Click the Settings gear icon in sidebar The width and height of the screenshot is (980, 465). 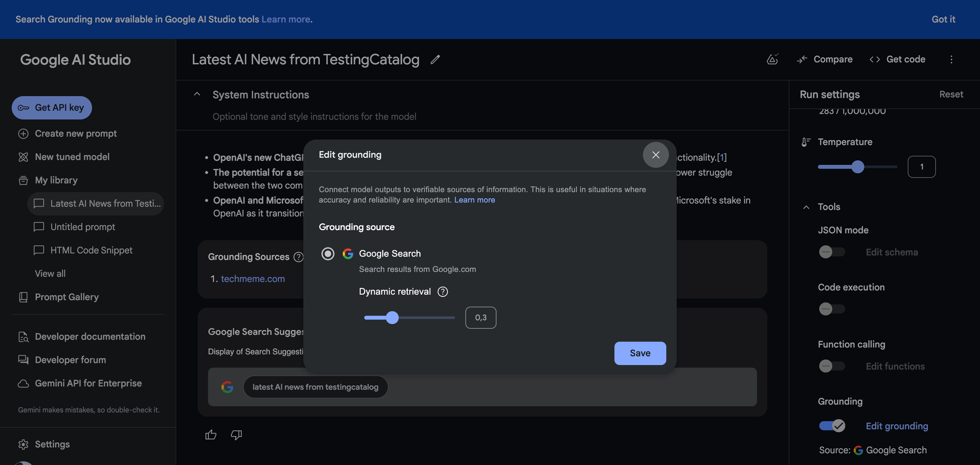[24, 444]
